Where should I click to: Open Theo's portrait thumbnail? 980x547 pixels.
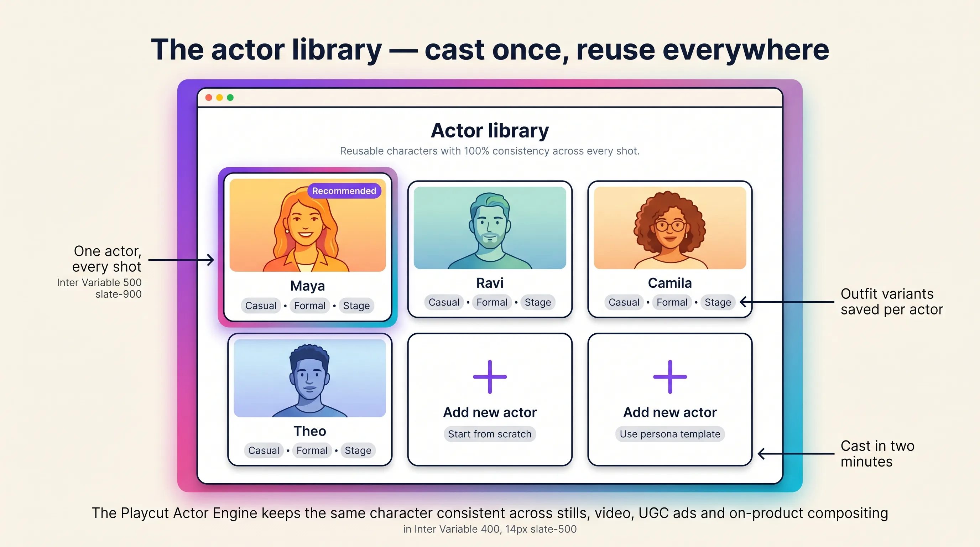point(310,378)
